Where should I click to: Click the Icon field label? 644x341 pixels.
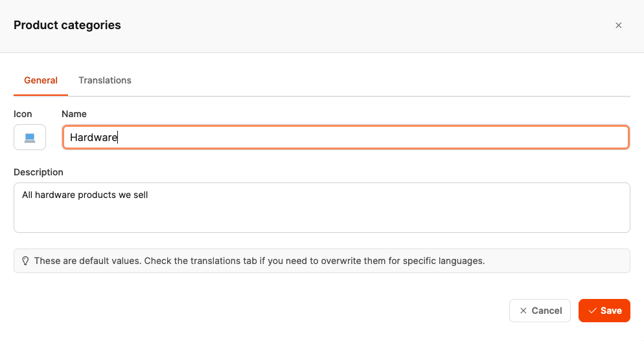23,114
